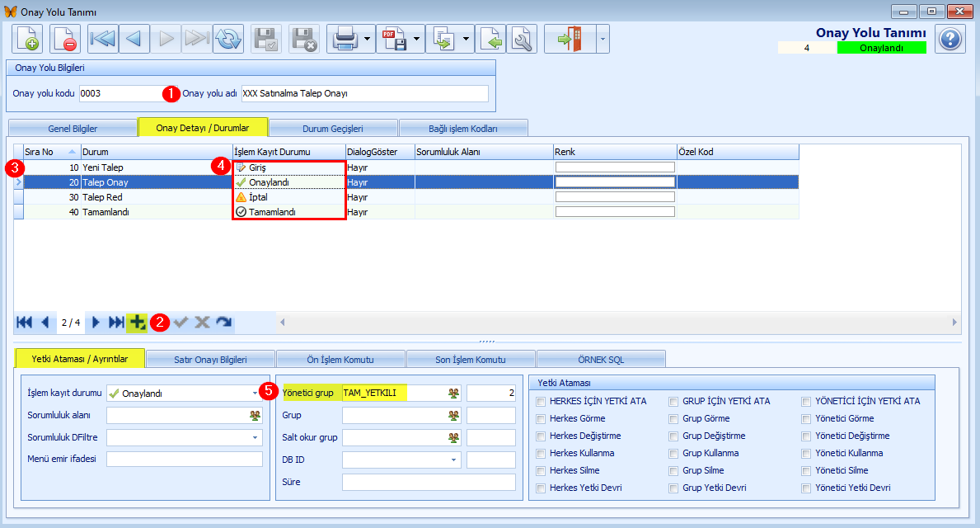The width and height of the screenshot is (980, 528).
Task: Open the DB ID combo box
Action: coord(454,460)
